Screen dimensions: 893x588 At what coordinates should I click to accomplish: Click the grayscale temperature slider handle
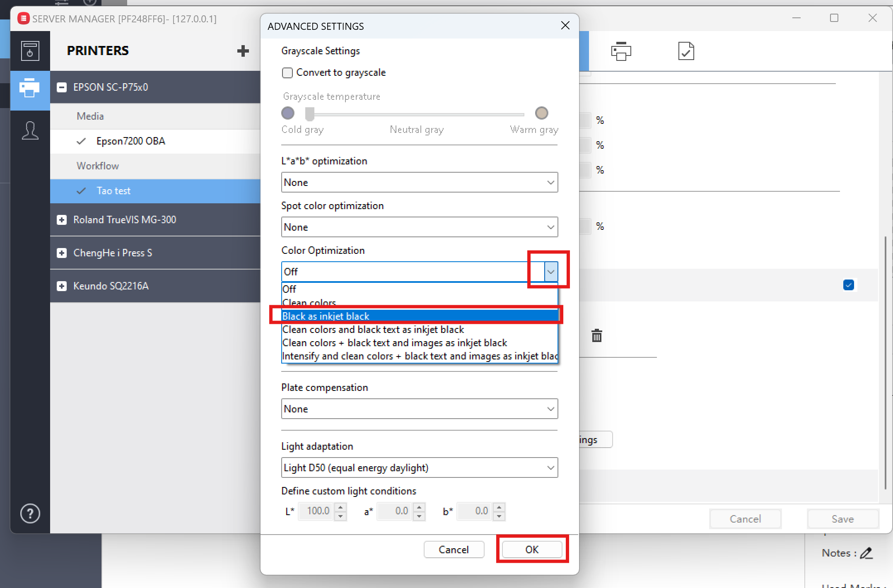310,113
